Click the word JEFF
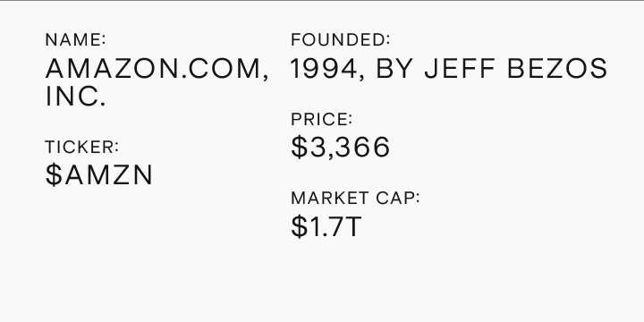Screen dimensions: 644x322 pyautogui.click(x=459, y=68)
